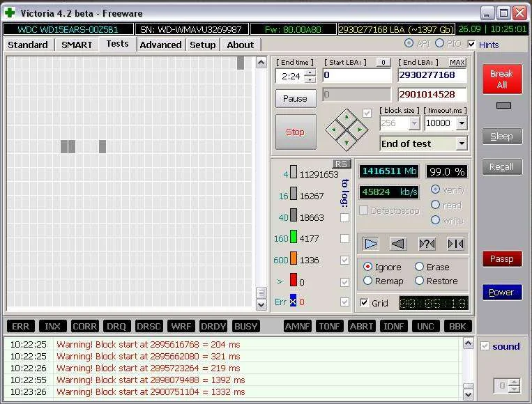This screenshot has width=532, height=404.
Task: Click the Passp button
Action: pos(502,259)
